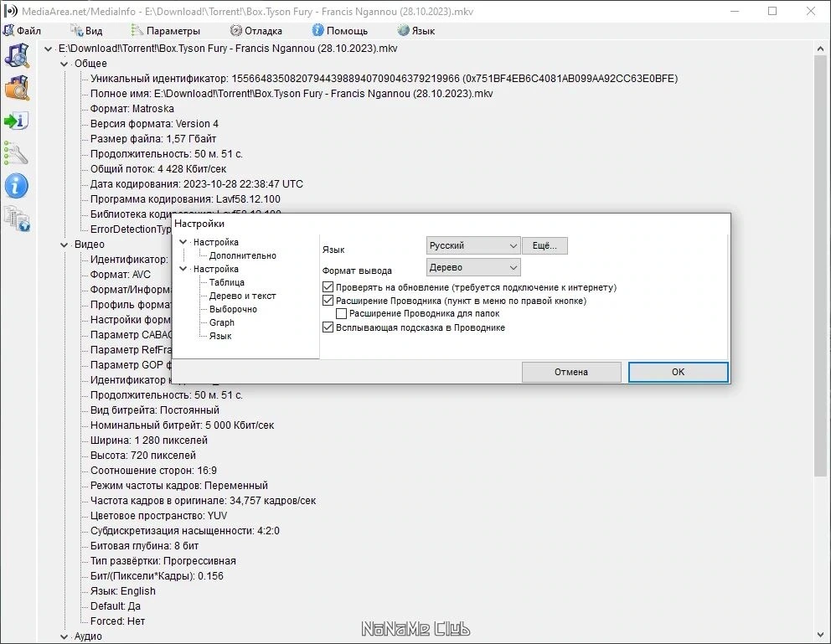Select Язык in settings tree

tap(220, 336)
